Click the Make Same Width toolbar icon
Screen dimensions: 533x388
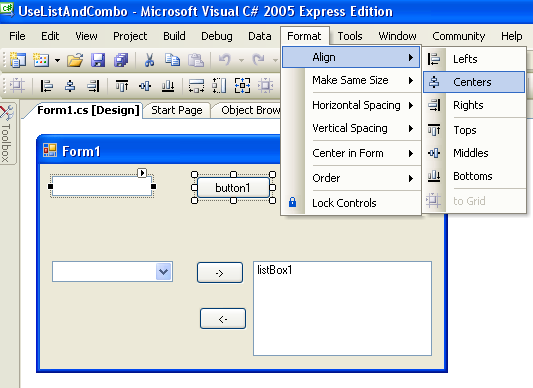point(196,85)
